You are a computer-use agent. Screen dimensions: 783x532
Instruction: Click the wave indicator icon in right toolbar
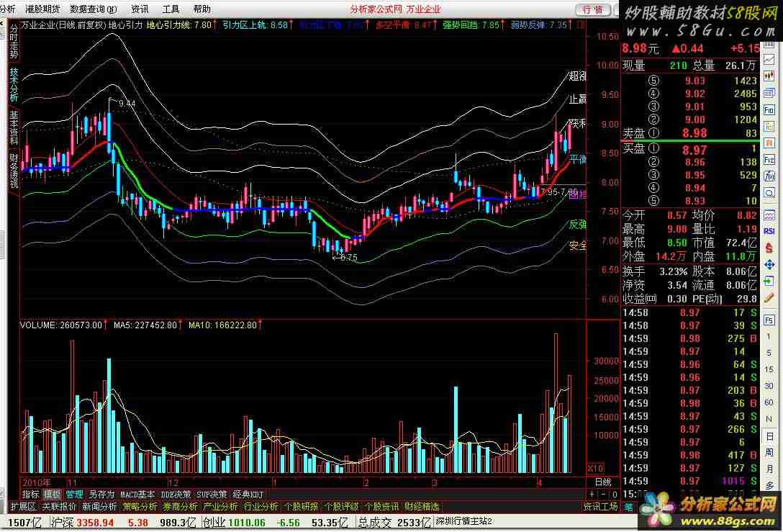(769, 215)
